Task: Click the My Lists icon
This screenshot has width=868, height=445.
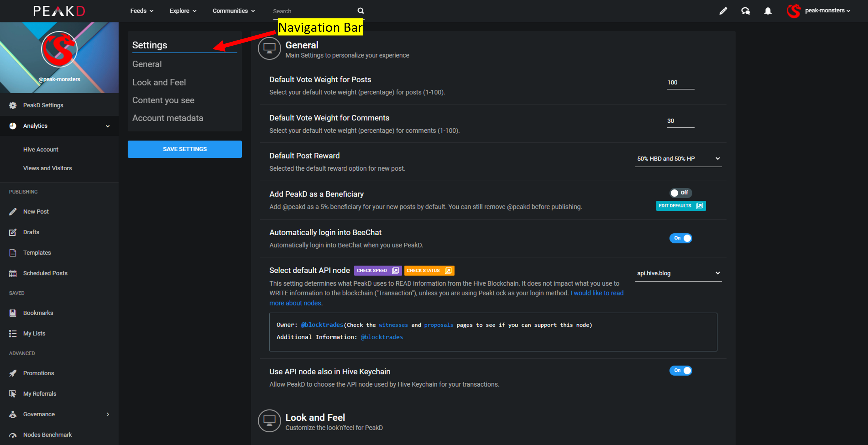Action: coord(13,333)
